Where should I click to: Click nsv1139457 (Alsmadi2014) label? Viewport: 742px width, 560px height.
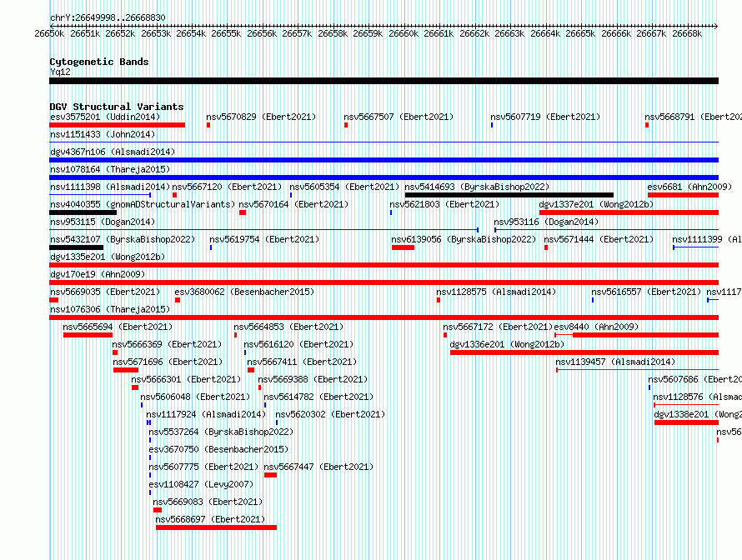point(615,362)
